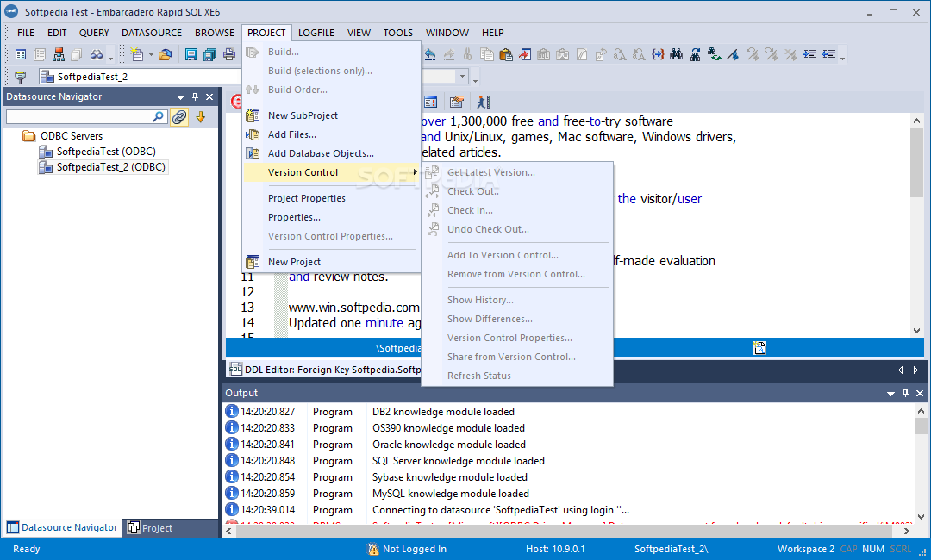Image resolution: width=931 pixels, height=560 pixels.
Task: Click the editor vertical scrollbar down arrow
Action: tap(916, 331)
